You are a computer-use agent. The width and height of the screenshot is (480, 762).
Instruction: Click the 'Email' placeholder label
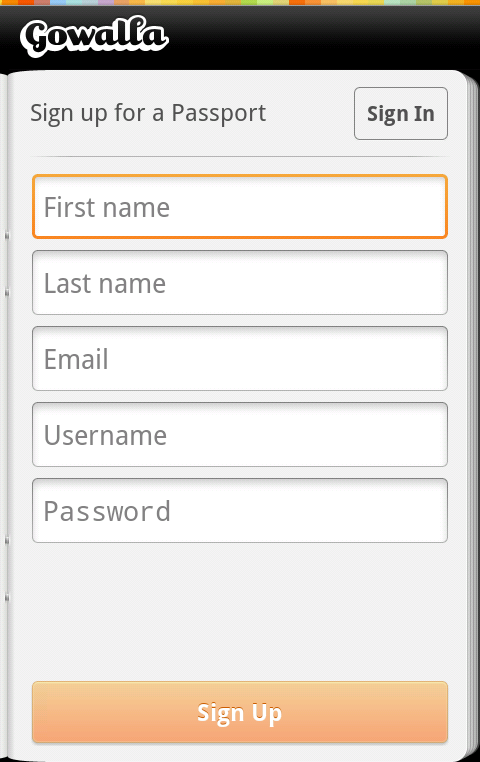coord(76,360)
